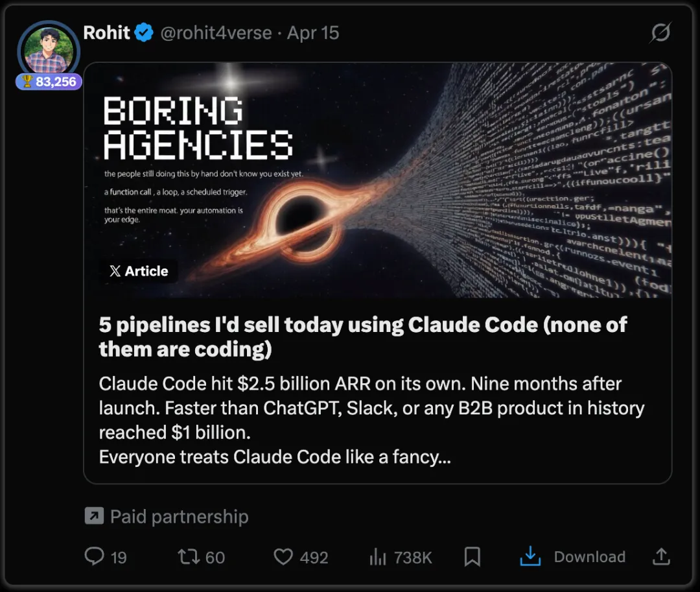
Task: Open the share upload icon
Action: [661, 556]
